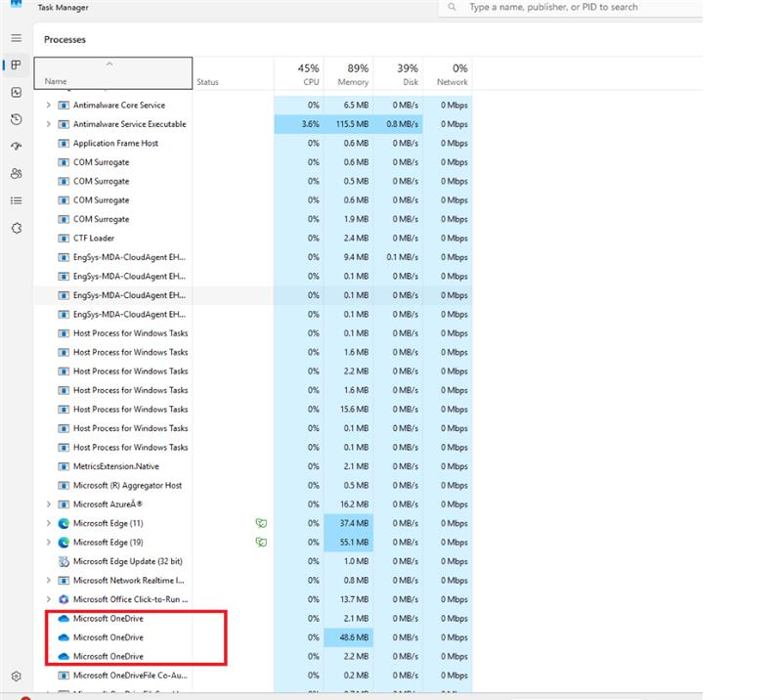Click the 9.4 MB memory value
The width and height of the screenshot is (782, 700).
click(x=356, y=257)
